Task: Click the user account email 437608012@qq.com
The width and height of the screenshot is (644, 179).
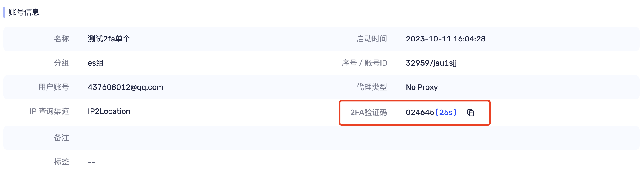Action: pos(126,87)
